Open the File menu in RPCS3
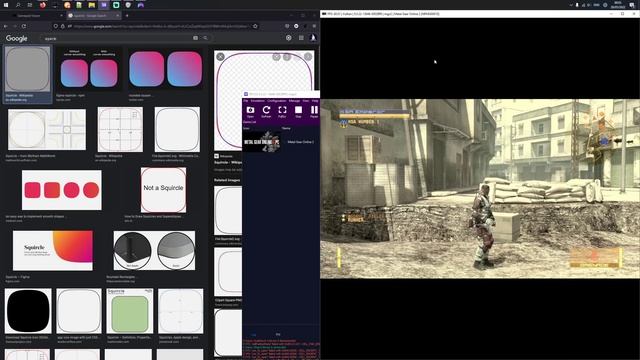This screenshot has width=640, height=360. click(x=246, y=101)
